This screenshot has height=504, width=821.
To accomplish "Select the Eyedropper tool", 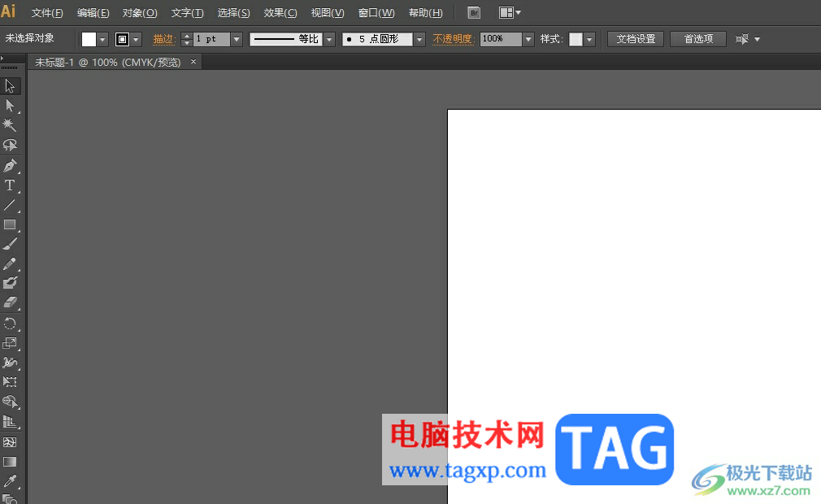I will [10, 481].
